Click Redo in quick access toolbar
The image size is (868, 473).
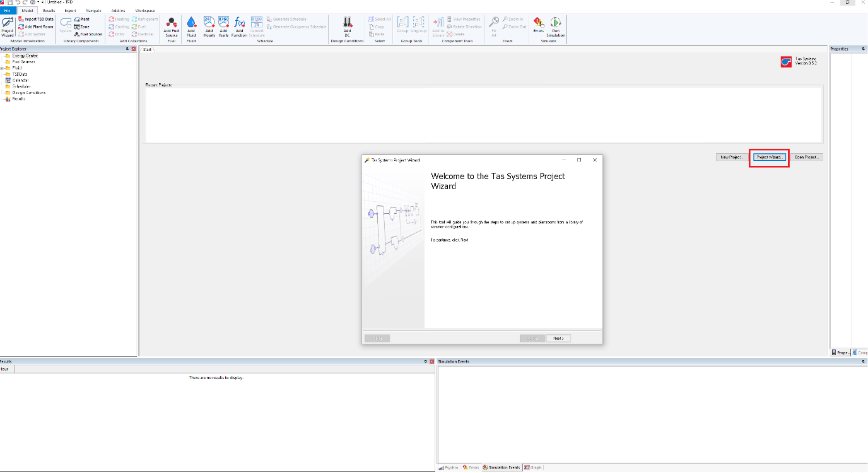pos(25,3)
